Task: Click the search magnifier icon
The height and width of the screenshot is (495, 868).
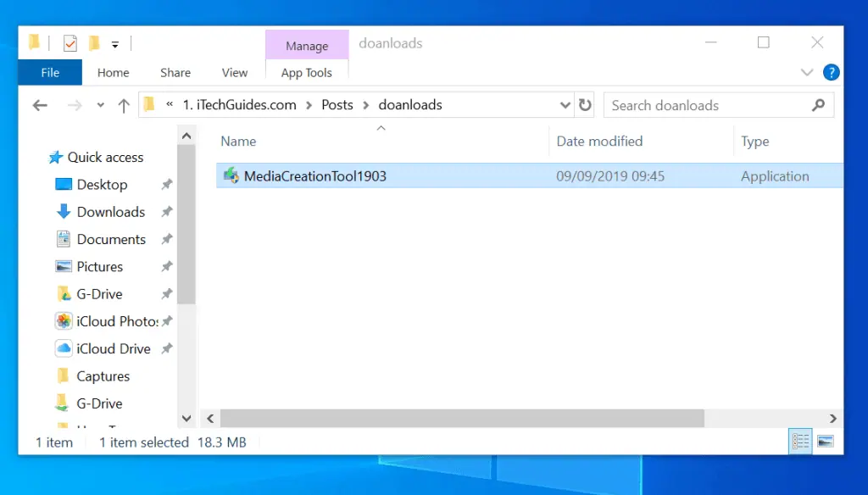Action: 818,105
